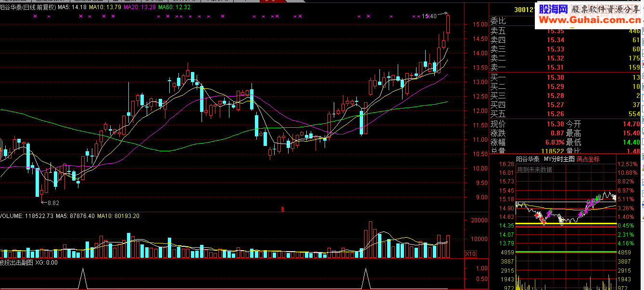Click the 12.53% intraday percent axis label
The height and width of the screenshot is (290, 644).
coord(627,164)
